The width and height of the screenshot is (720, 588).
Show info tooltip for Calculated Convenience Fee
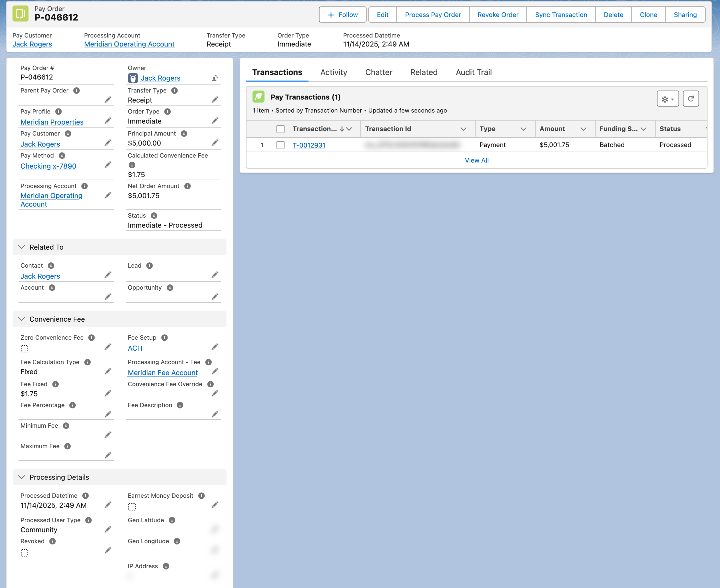tap(132, 165)
